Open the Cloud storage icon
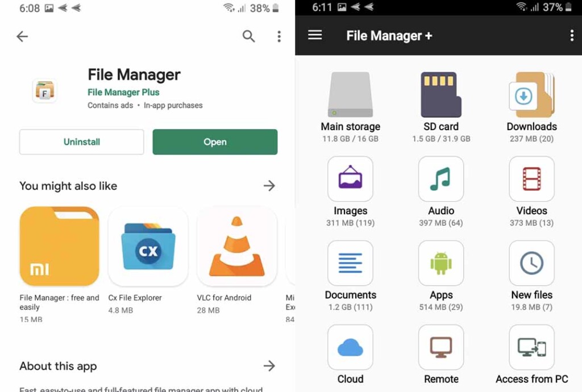582x392 pixels. click(x=350, y=347)
